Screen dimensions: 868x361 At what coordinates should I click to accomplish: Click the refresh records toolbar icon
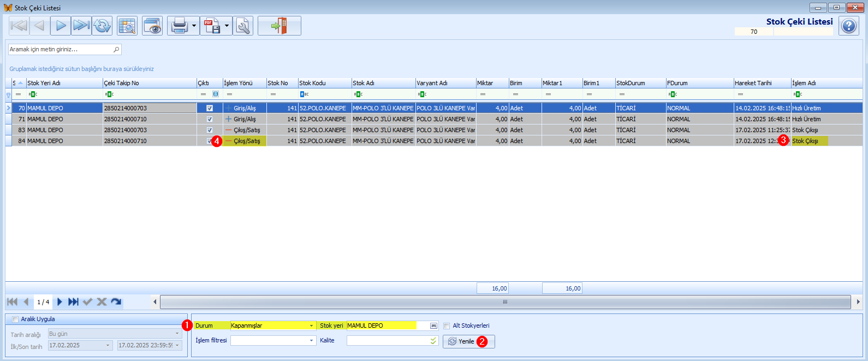click(102, 26)
